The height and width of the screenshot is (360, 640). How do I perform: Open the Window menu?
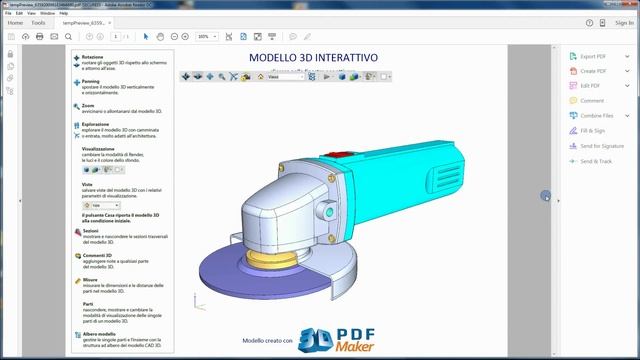point(47,13)
